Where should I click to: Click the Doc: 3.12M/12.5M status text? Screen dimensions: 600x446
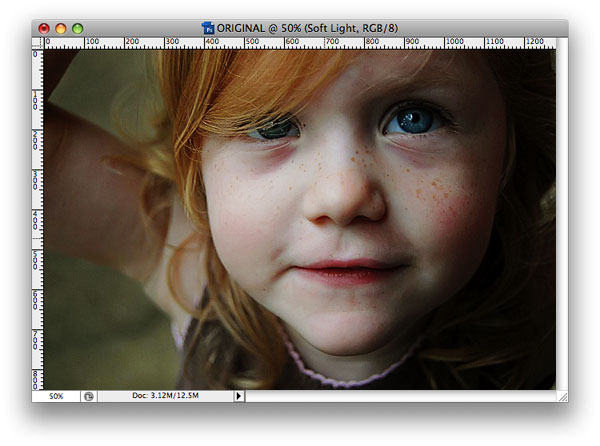tap(165, 396)
